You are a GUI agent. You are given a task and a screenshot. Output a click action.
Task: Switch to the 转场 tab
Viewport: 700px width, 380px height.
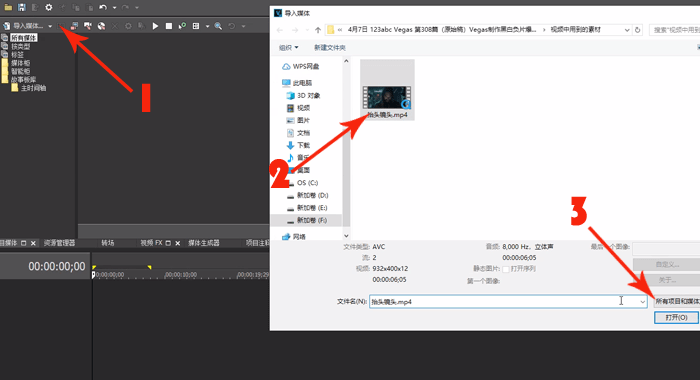108,243
